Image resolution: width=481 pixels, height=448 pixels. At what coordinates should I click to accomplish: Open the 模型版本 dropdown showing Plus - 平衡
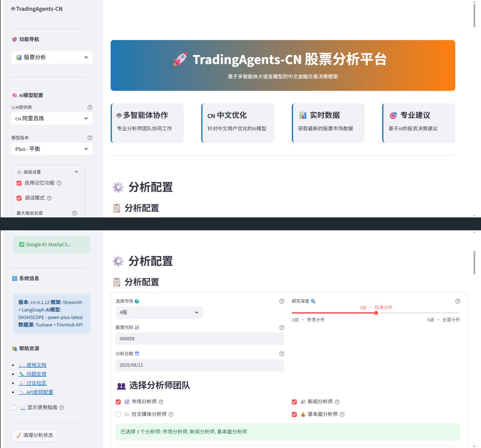click(x=51, y=149)
